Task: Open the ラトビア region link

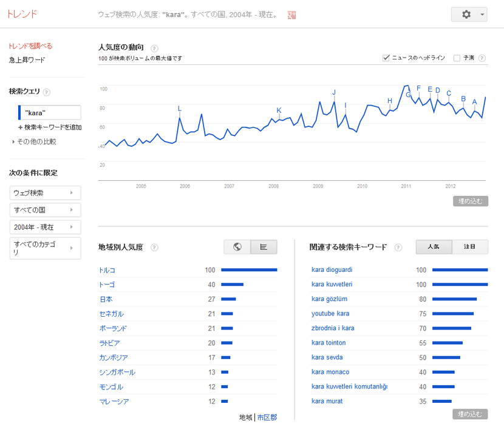Action: [x=110, y=343]
